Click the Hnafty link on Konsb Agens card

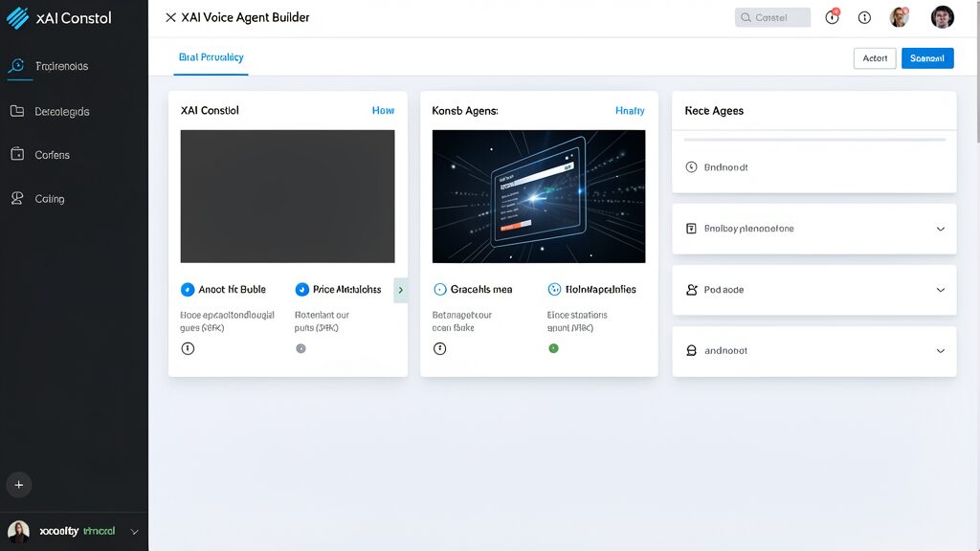click(x=630, y=111)
